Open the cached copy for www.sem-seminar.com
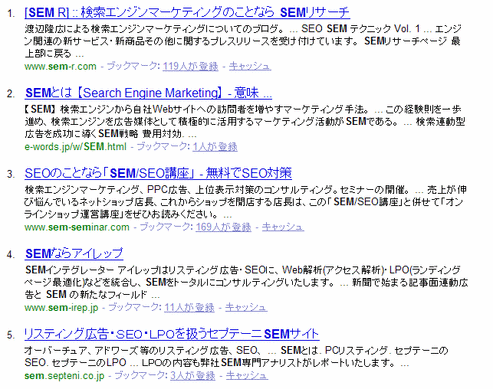Screen dimensions: 493x389 tap(283, 227)
